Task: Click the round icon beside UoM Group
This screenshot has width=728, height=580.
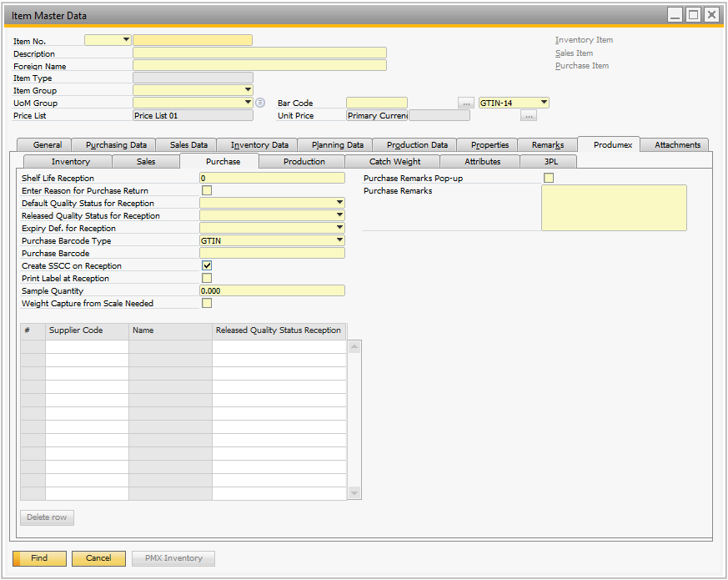Action: [x=260, y=103]
